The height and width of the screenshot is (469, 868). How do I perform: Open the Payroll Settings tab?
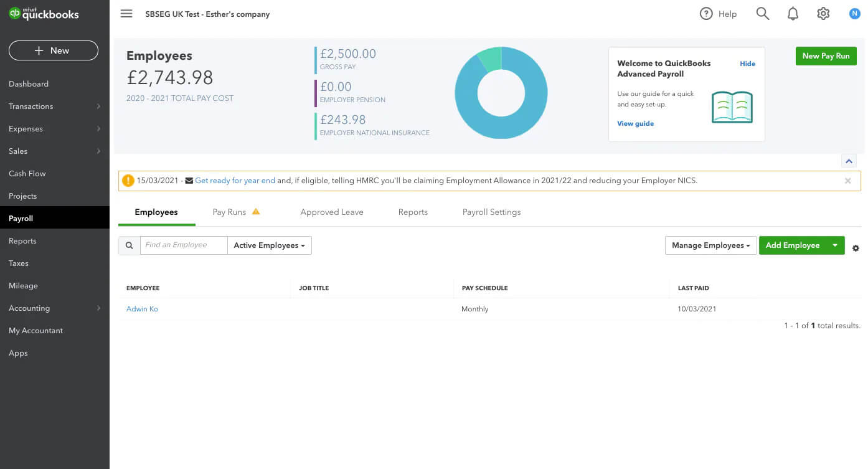491,212
